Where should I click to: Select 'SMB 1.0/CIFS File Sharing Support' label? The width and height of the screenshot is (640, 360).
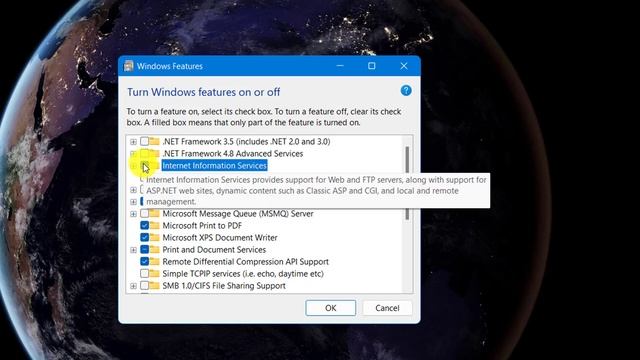tap(224, 285)
